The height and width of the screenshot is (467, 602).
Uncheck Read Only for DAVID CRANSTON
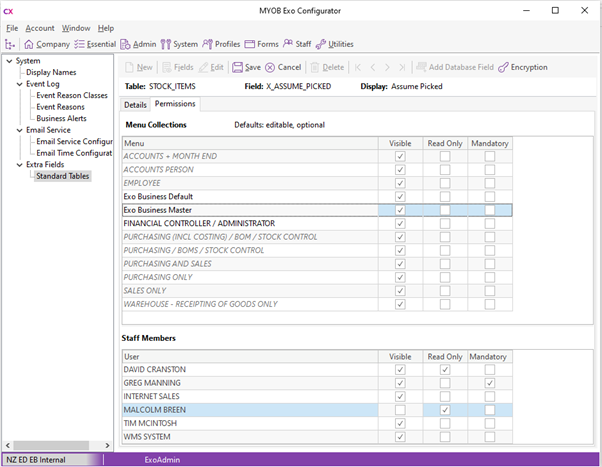click(x=445, y=369)
